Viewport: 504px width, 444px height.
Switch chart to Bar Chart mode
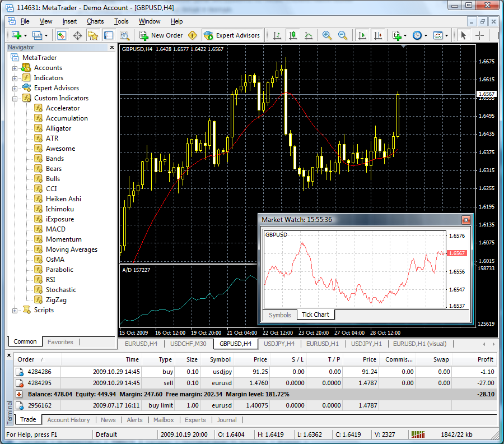[277, 35]
